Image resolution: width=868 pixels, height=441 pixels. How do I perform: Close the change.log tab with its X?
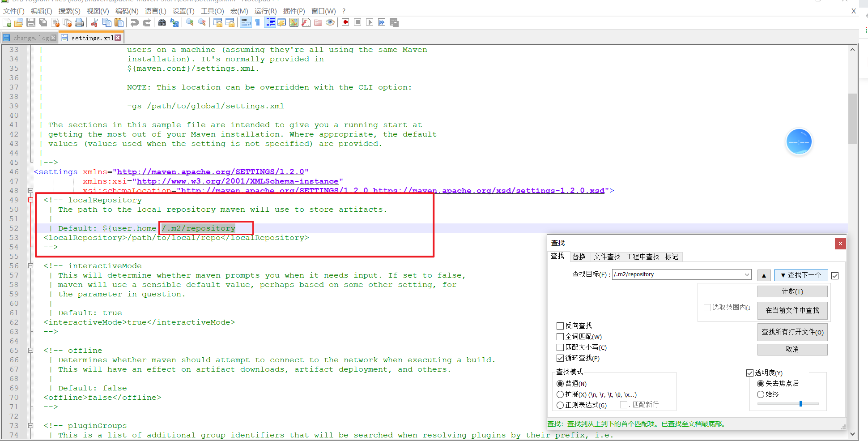pos(53,38)
